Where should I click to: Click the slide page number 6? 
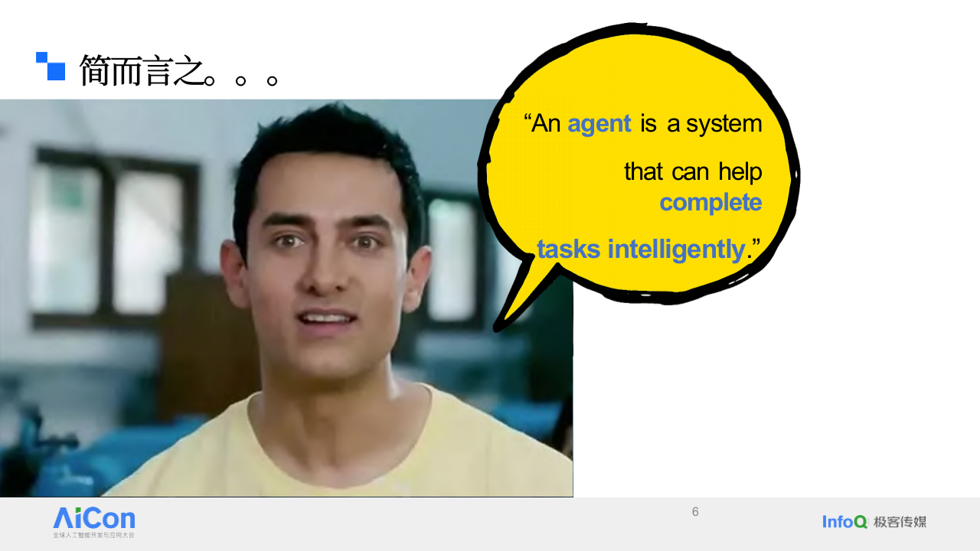tap(695, 512)
